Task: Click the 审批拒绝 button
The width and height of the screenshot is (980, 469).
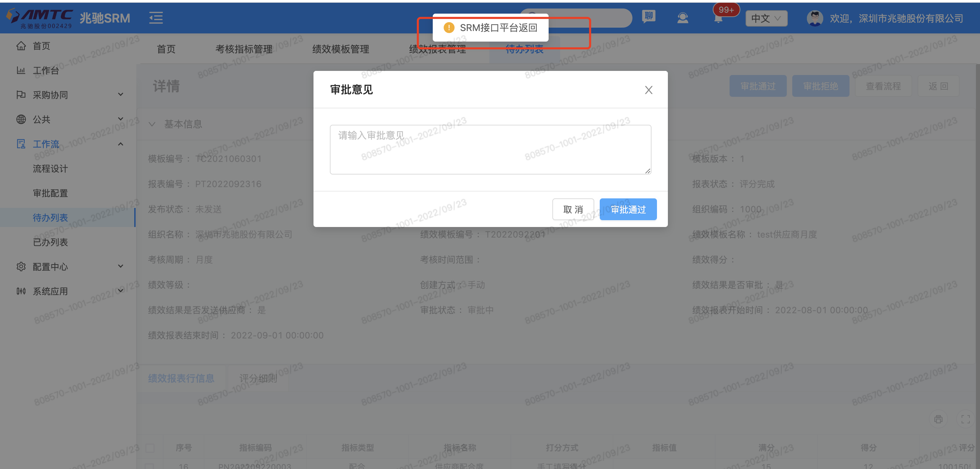Action: pyautogui.click(x=821, y=86)
